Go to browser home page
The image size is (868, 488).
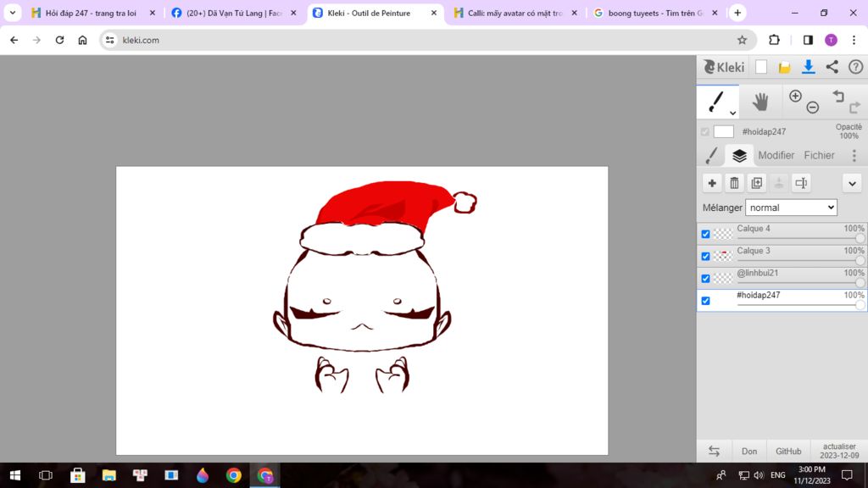(82, 40)
